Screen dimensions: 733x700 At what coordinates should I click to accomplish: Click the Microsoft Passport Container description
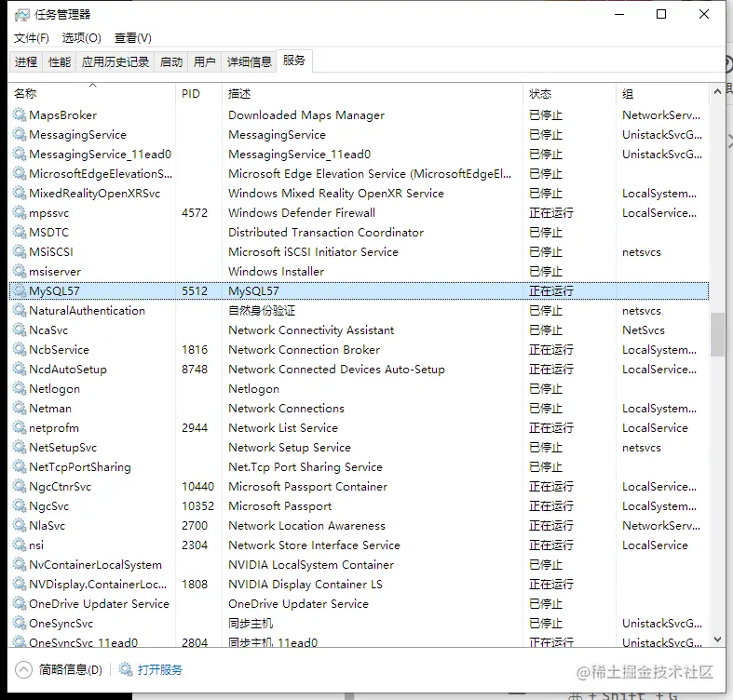pyautogui.click(x=307, y=487)
